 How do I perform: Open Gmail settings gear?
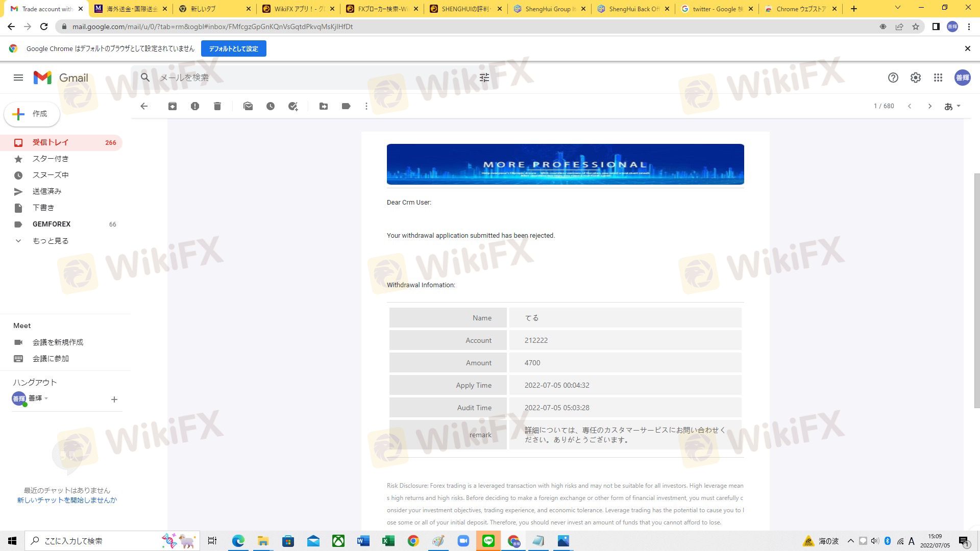pos(916,78)
